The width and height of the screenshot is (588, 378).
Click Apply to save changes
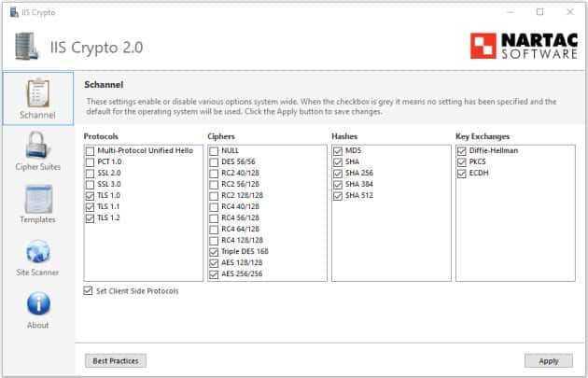pyautogui.click(x=549, y=361)
